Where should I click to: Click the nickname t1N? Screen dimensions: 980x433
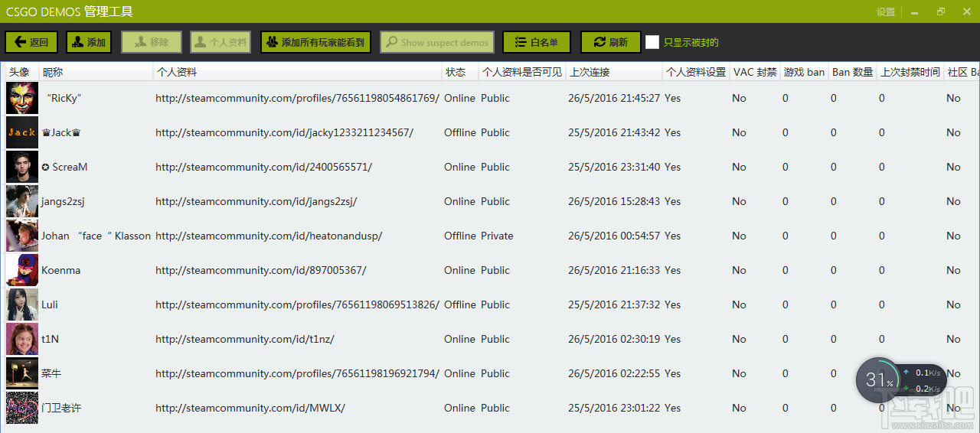click(x=51, y=339)
